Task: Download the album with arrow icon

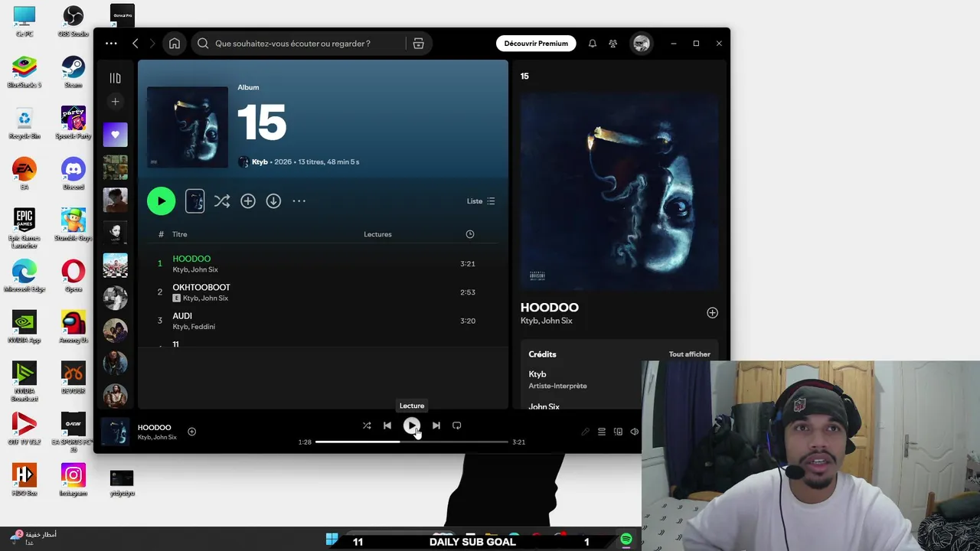Action: [x=273, y=201]
